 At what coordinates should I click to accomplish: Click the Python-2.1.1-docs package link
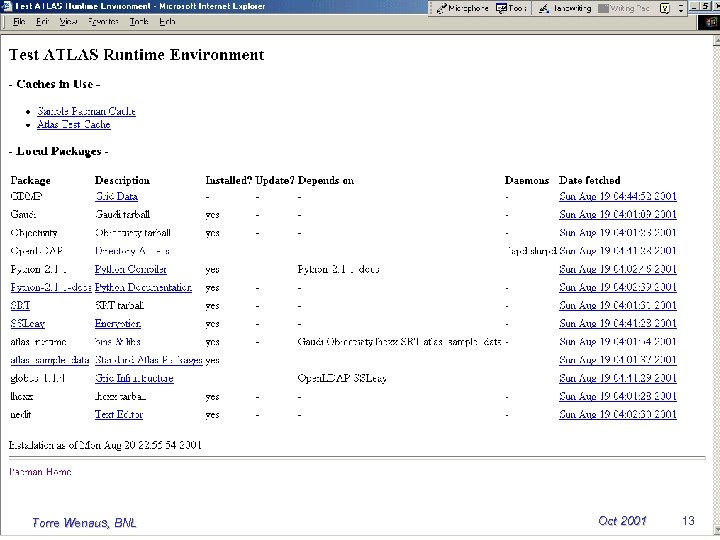[51, 287]
